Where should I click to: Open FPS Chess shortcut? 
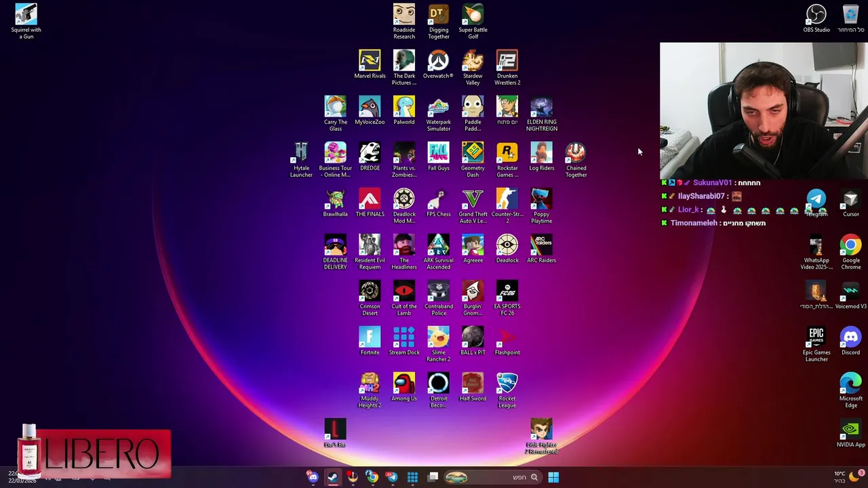(439, 203)
